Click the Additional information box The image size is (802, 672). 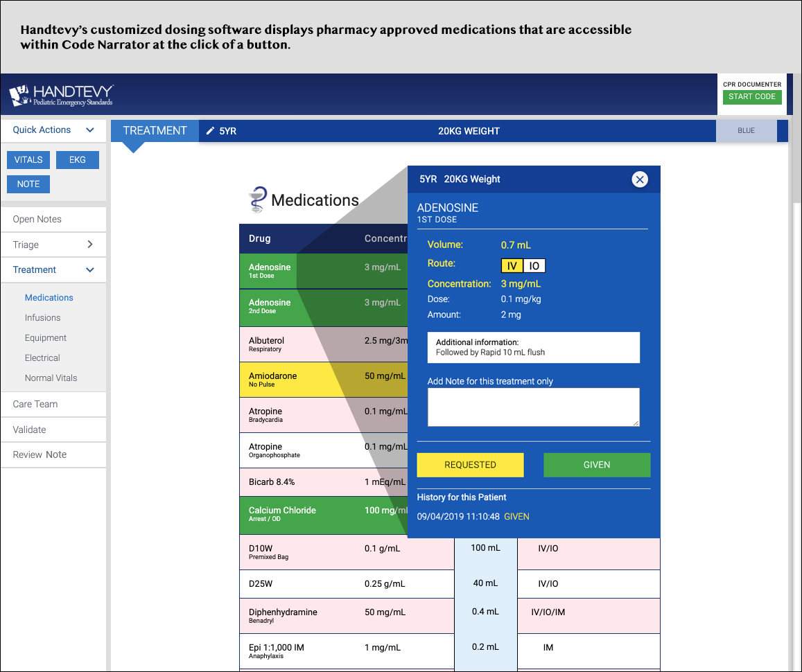point(534,348)
